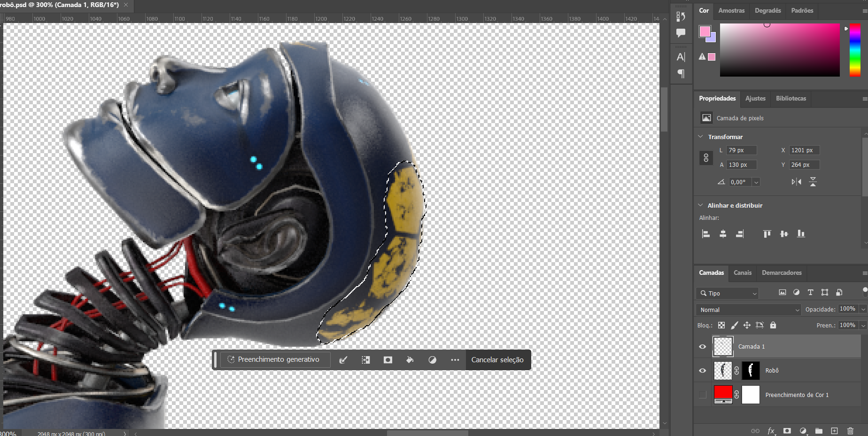The height and width of the screenshot is (436, 868).
Task: Toggle lock position
Action: (747, 325)
